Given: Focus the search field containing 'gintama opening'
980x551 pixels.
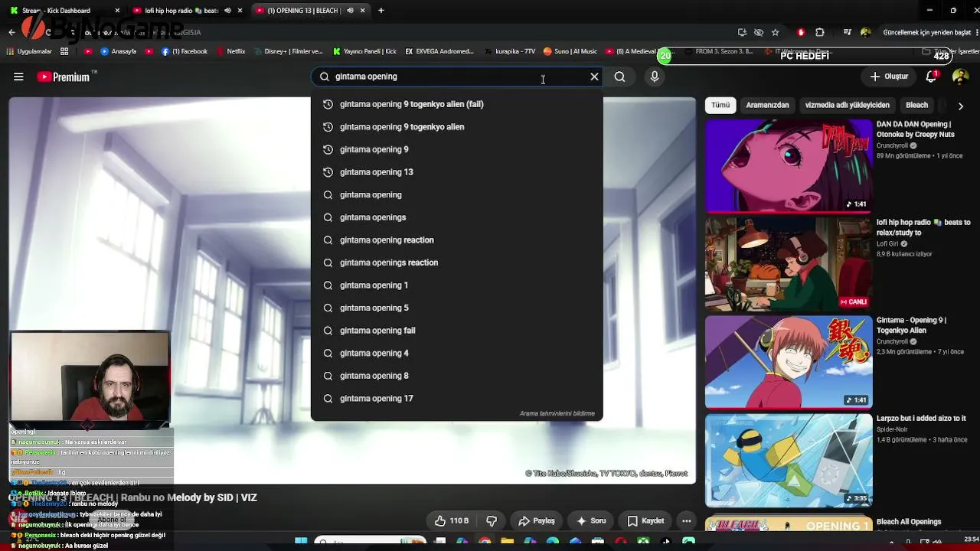Looking at the screenshot, I should pos(458,77).
